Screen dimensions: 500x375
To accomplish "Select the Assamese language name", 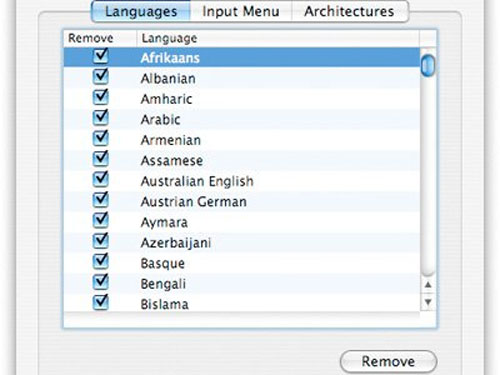I will pos(172,161).
